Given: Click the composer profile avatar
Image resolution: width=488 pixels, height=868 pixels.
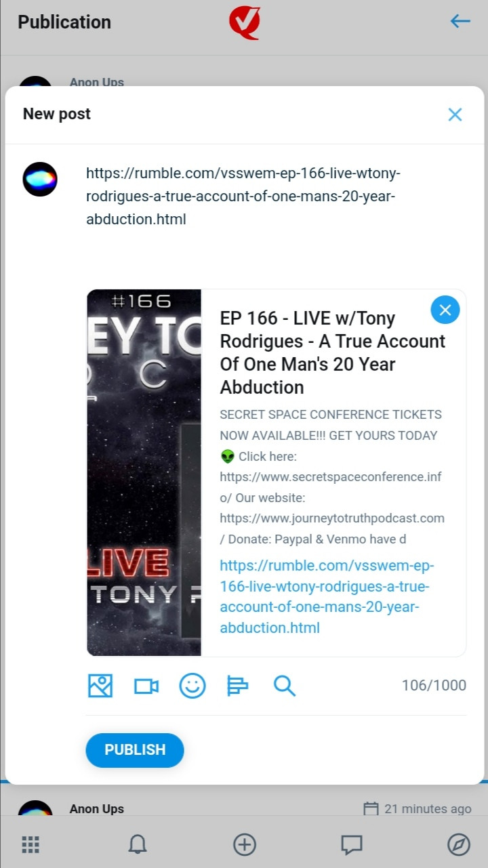Looking at the screenshot, I should pos(40,180).
